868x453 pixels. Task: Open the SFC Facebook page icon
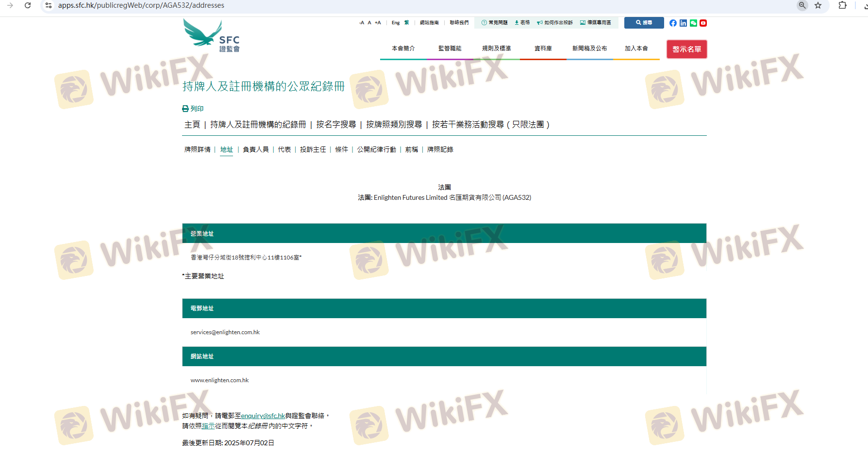click(673, 23)
